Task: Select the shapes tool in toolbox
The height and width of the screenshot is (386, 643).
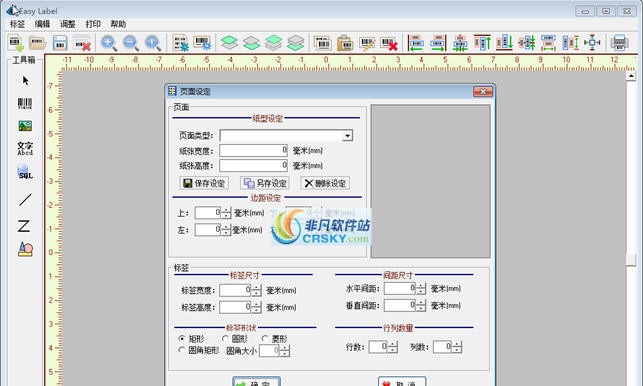Action: pos(25,249)
